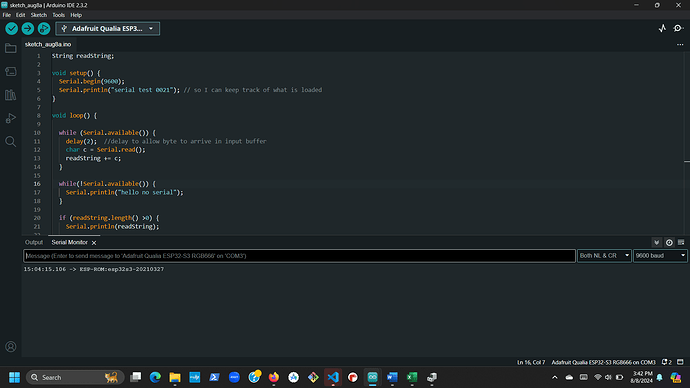Close the Serial Monitor tab
The image size is (690, 388).
click(94, 243)
